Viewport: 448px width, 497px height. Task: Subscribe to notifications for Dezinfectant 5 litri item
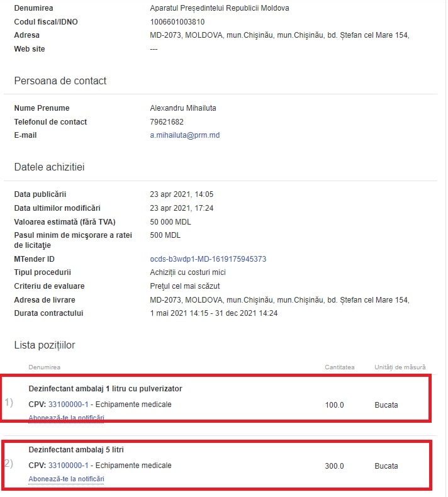click(66, 479)
